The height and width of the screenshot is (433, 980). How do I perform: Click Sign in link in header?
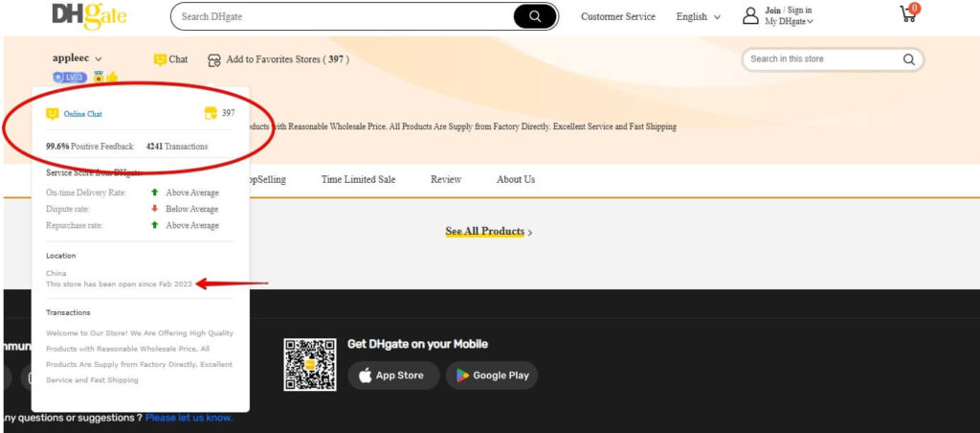[799, 10]
